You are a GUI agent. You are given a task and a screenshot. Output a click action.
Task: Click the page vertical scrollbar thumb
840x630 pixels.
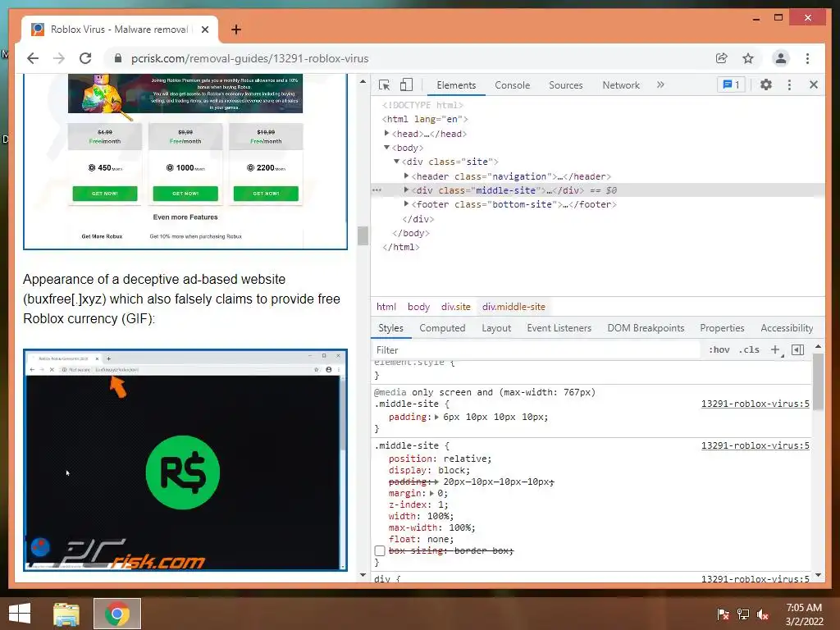(x=363, y=235)
